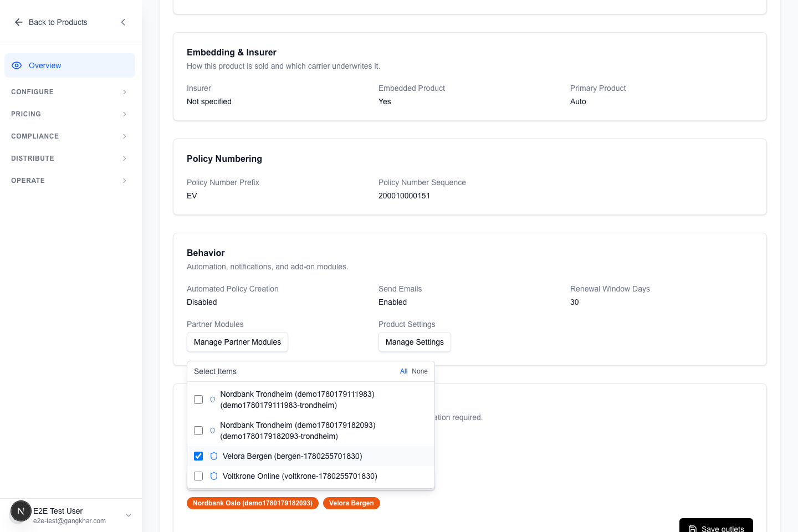The image size is (798, 532).
Task: Click the Policy Number Prefix value EV
Action: (192, 196)
